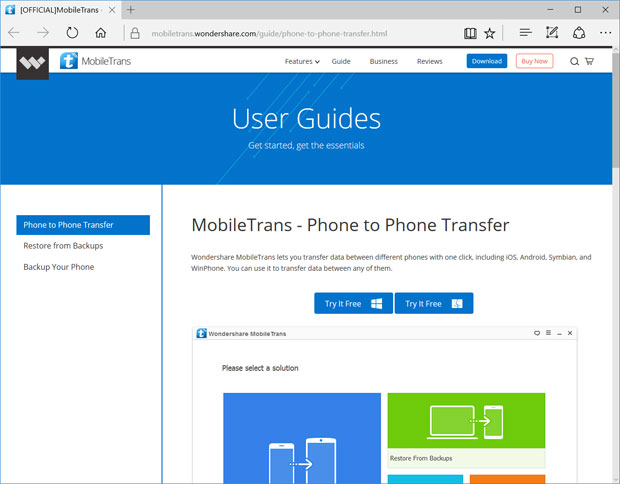Open Backup Your Phone sidebar link
The image size is (620, 484).
pyautogui.click(x=59, y=267)
